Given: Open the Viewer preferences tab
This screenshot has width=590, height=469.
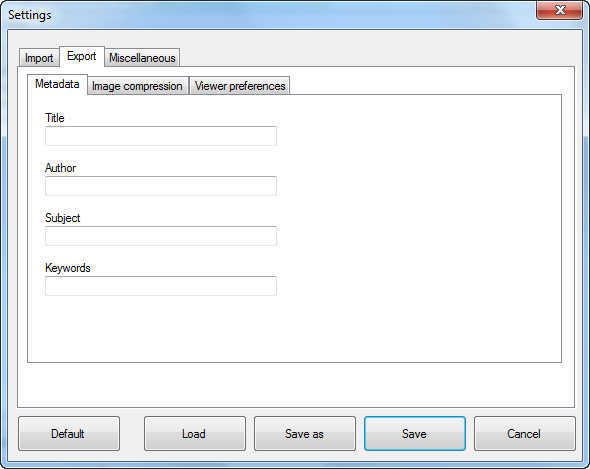Looking at the screenshot, I should pyautogui.click(x=240, y=86).
